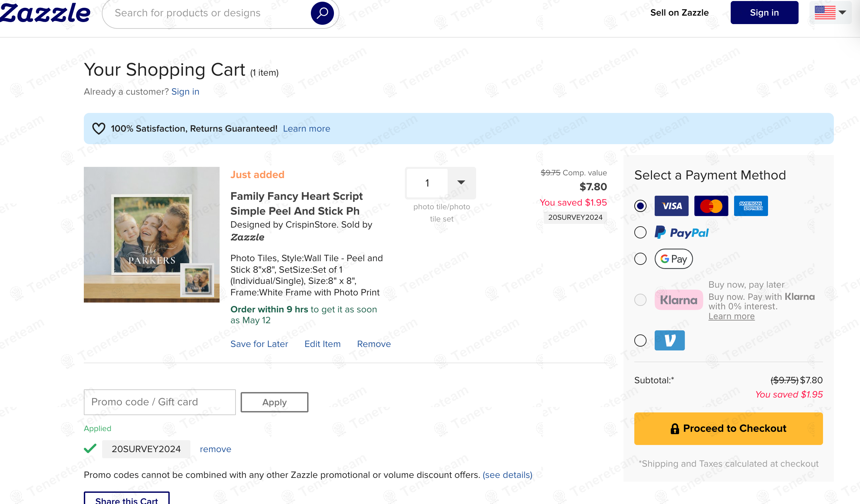The width and height of the screenshot is (860, 504).
Task: Click the Promo code / Gift card field
Action: click(160, 402)
